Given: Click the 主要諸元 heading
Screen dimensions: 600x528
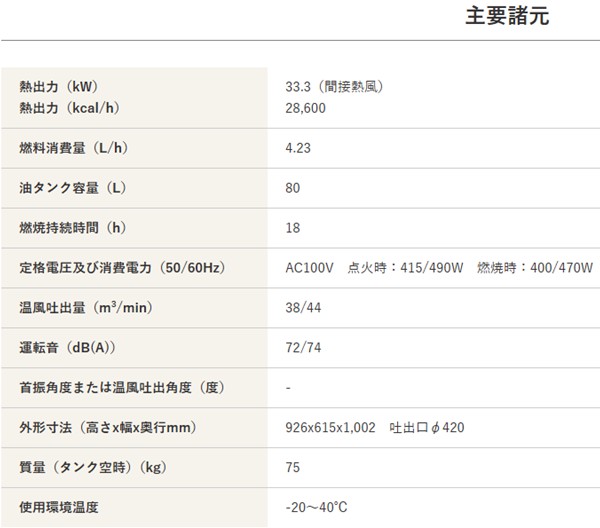Looking at the screenshot, I should (506, 18).
